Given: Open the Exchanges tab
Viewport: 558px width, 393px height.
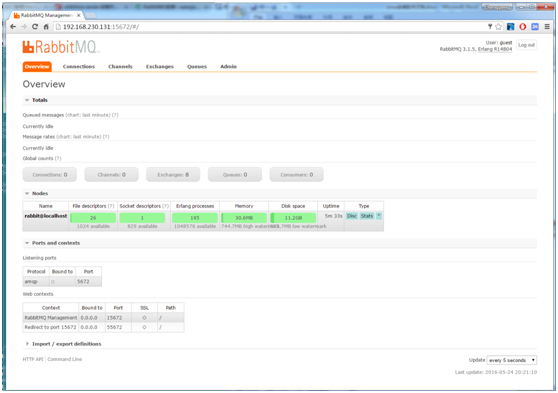Looking at the screenshot, I should [160, 67].
